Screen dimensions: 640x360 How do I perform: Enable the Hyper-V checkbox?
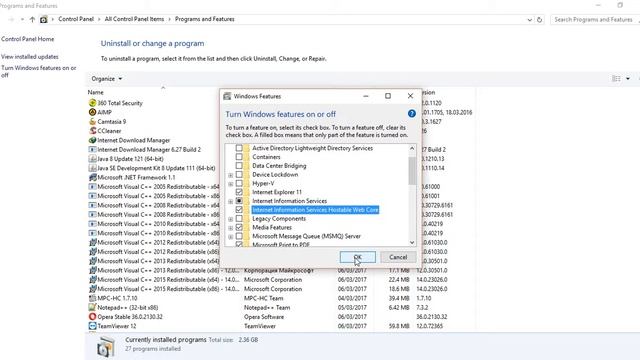point(239,183)
